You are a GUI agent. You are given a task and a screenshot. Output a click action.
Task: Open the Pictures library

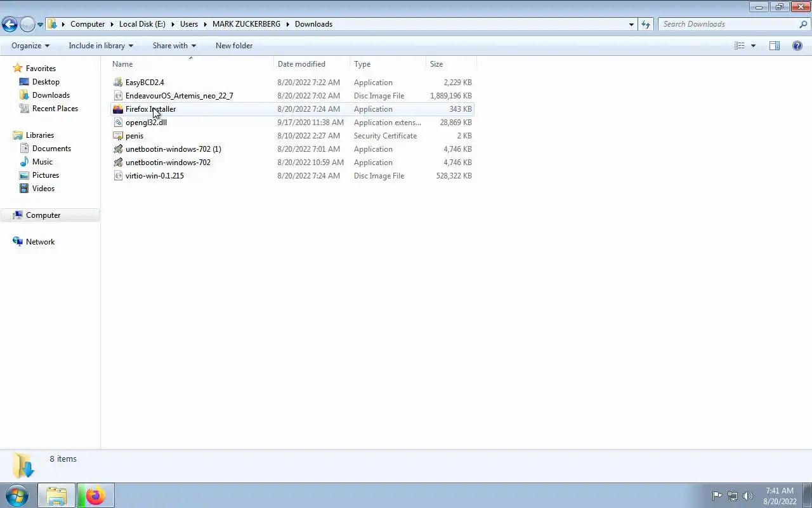tap(46, 175)
